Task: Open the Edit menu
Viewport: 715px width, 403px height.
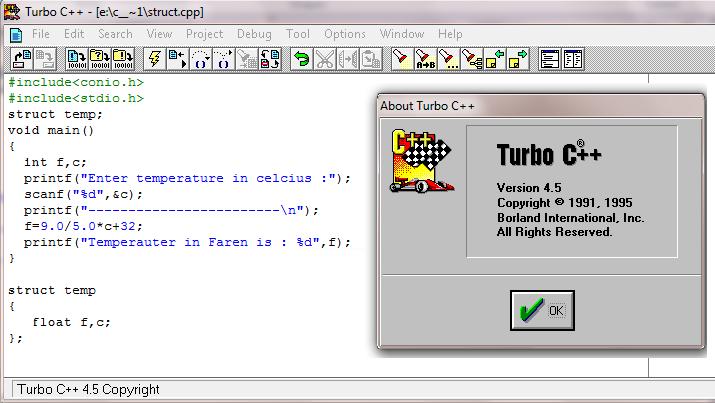Action: 74,34
